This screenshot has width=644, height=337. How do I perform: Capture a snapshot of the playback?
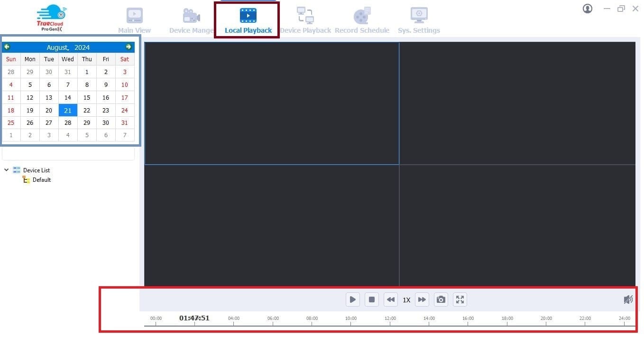[441, 300]
